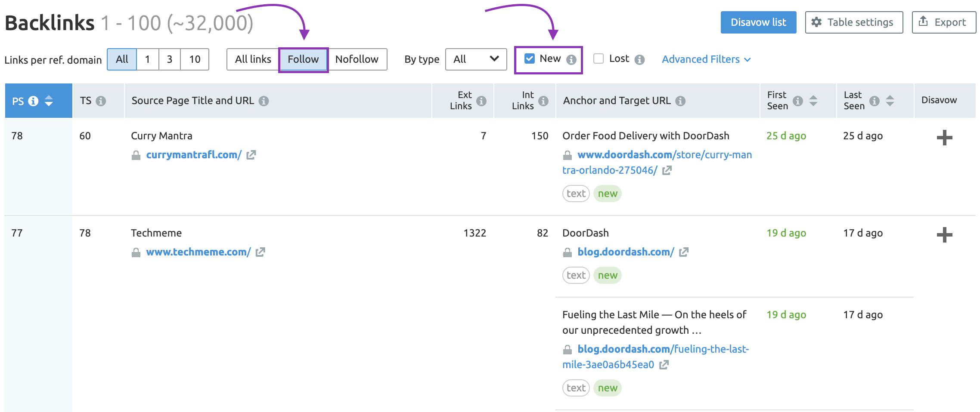The image size is (980, 412).
Task: Click the Int Links info icon
Action: (543, 101)
